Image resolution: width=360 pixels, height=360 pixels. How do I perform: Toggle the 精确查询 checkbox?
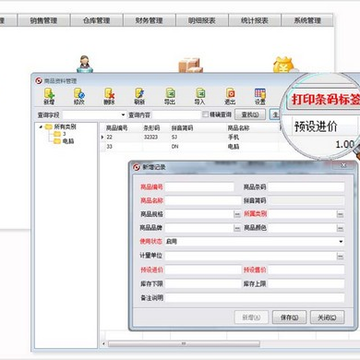(205, 115)
